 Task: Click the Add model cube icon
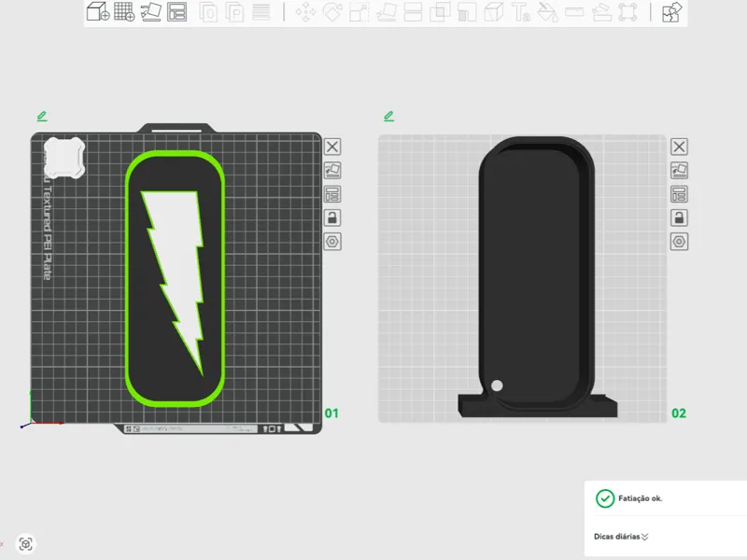click(99, 11)
